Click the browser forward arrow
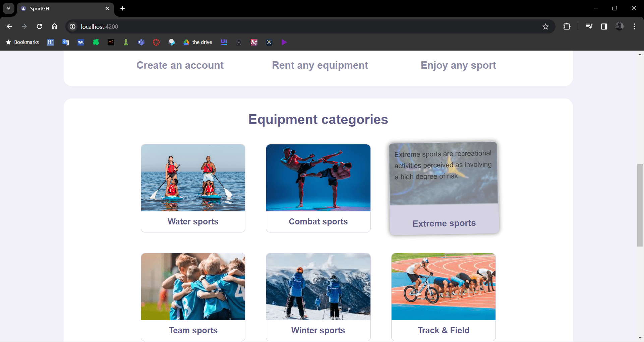The image size is (644, 342). coord(24,26)
